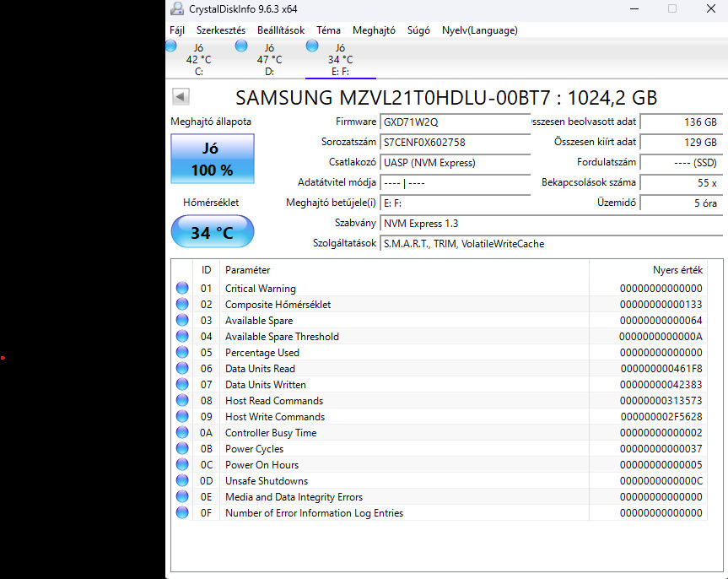Open the Nyelv(Language) menu
This screenshot has height=579, width=728.
(x=480, y=30)
